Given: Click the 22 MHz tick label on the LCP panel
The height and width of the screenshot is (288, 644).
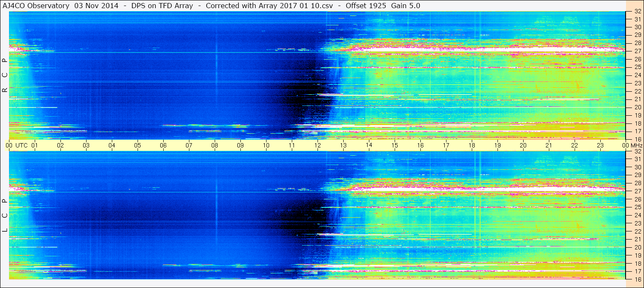Looking at the screenshot, I should [x=637, y=231].
